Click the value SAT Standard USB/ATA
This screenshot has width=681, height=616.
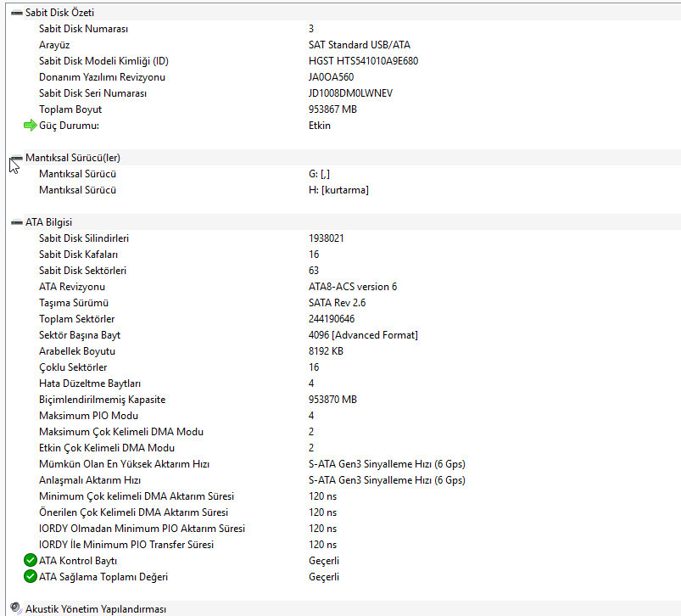pos(360,45)
